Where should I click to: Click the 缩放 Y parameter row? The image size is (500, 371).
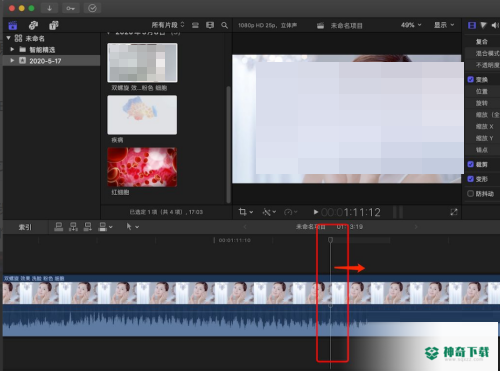pyautogui.click(x=482, y=138)
